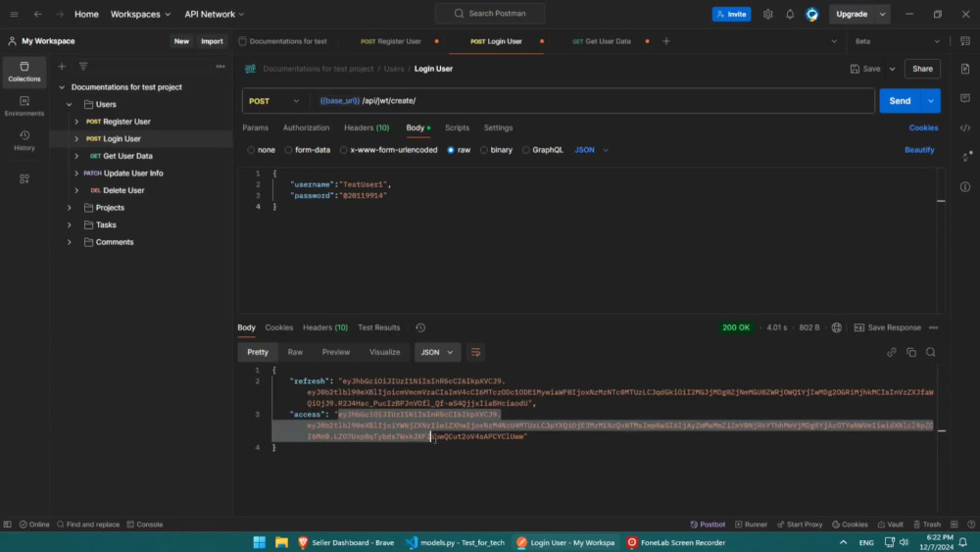Open the Send button dropdown arrow

tap(931, 101)
